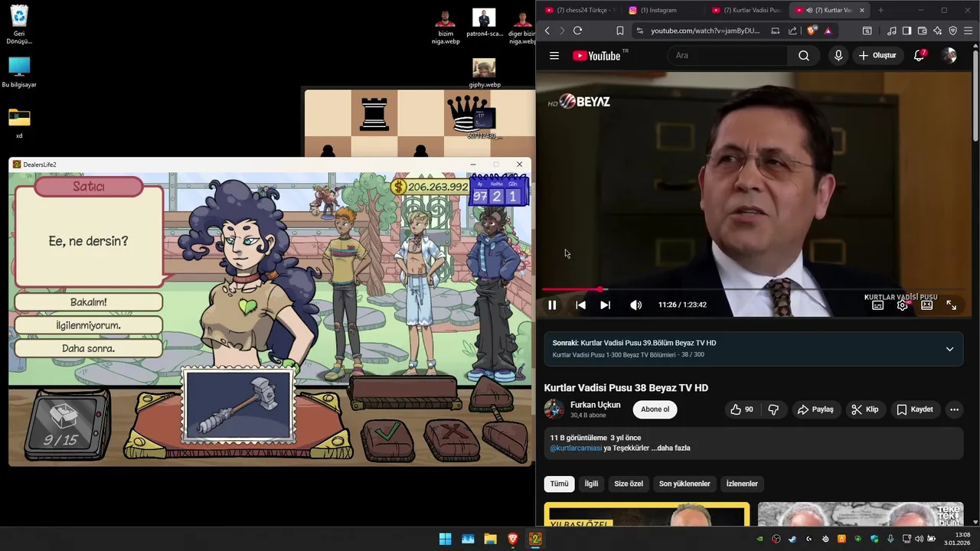Open the Brave main menu

968,31
